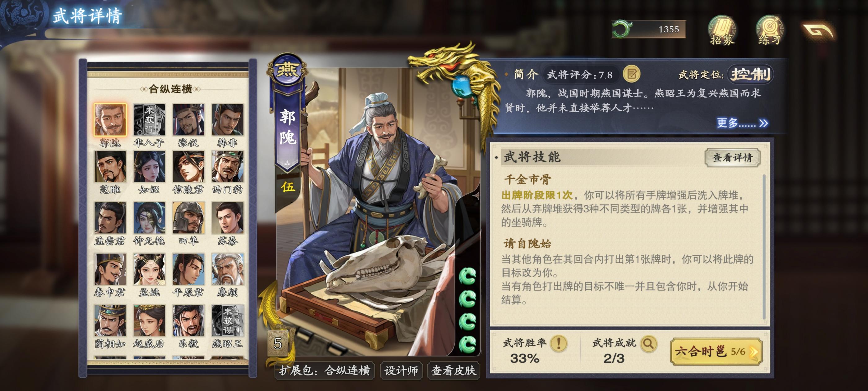Click the 查看详情 skill details button
The width and height of the screenshot is (868, 391).
pos(732,157)
